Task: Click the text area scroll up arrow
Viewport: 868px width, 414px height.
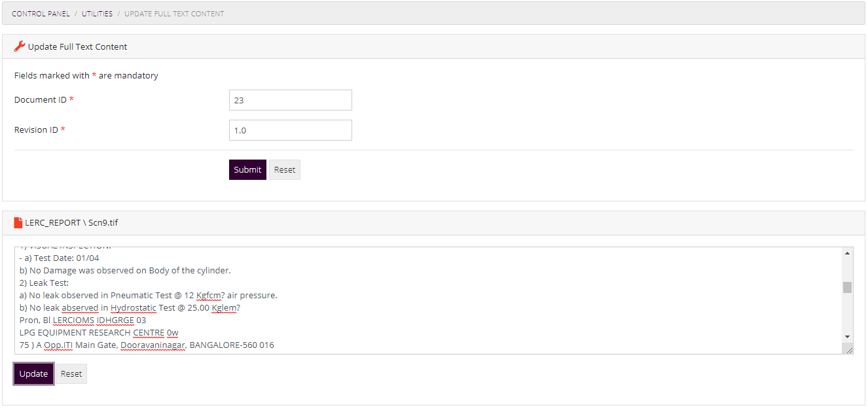Action: click(847, 253)
